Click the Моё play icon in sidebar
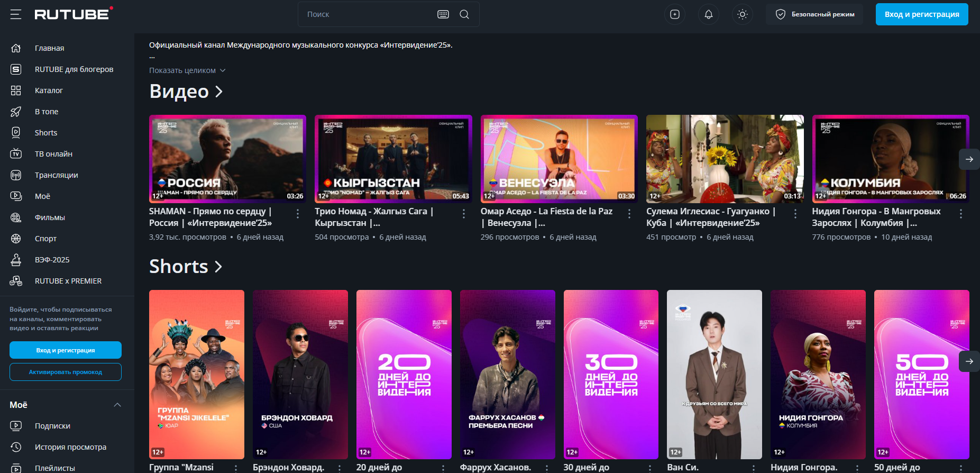 click(x=16, y=196)
